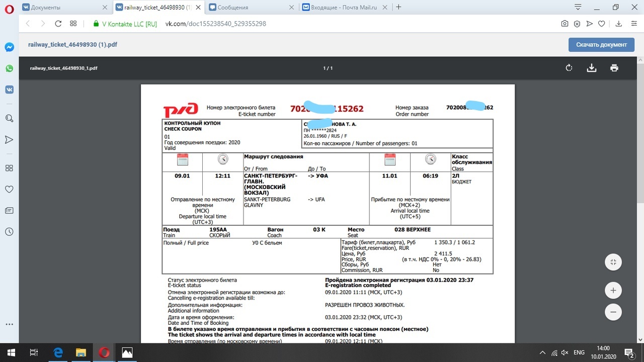
Task: Open Easy Setup sliders icon
Action: 633,24
